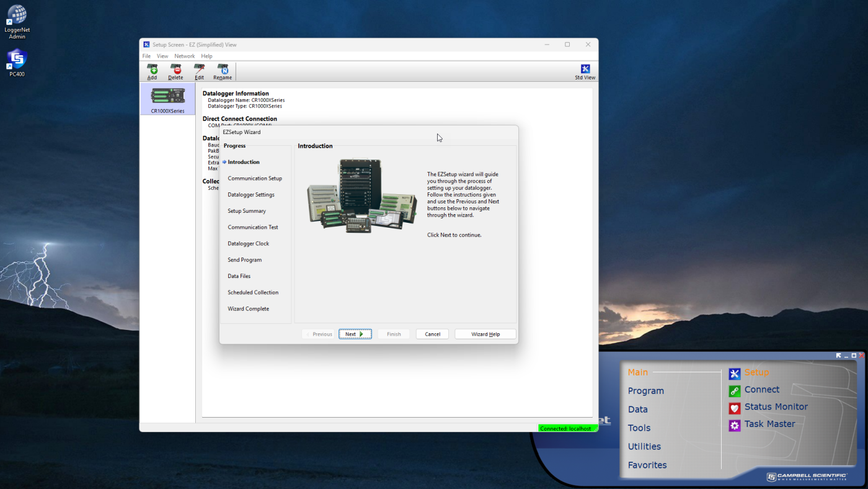Select Favorites category in LoggerNet launcher
The image size is (868, 489).
point(647,465)
